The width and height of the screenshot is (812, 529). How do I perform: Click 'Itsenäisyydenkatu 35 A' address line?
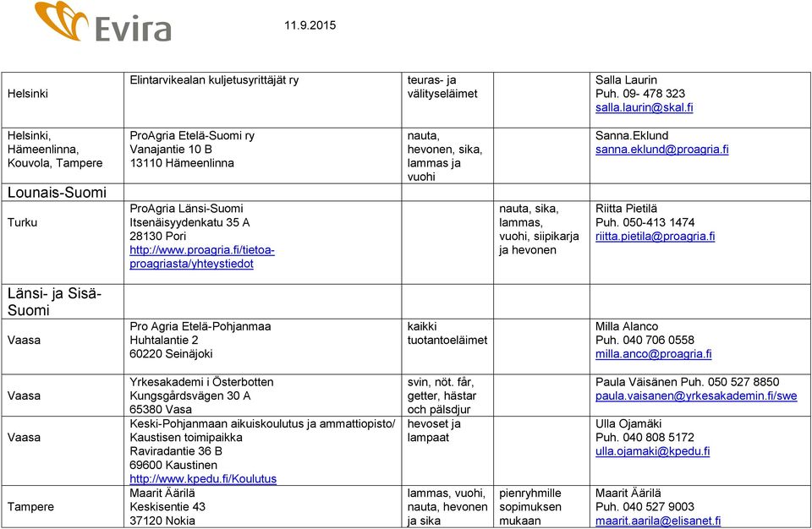pyautogui.click(x=189, y=222)
